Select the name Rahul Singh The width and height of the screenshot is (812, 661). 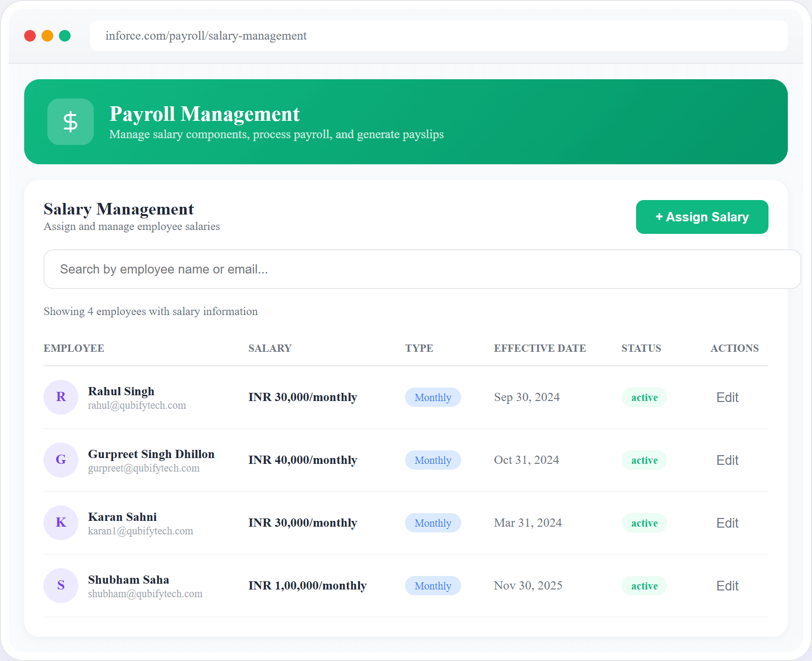tap(121, 391)
